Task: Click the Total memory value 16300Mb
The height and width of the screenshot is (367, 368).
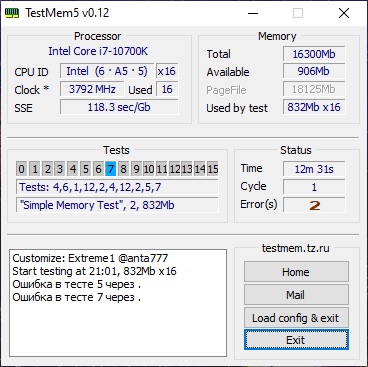Action: point(314,54)
